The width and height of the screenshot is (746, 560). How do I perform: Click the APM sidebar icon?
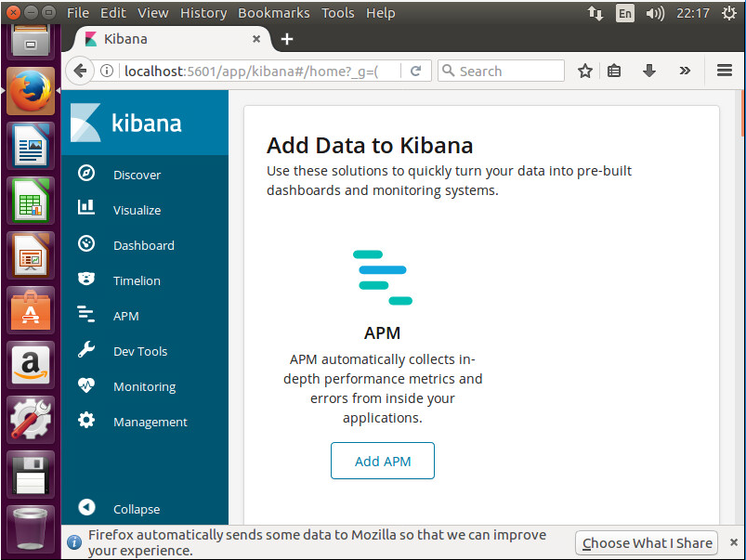click(x=86, y=314)
